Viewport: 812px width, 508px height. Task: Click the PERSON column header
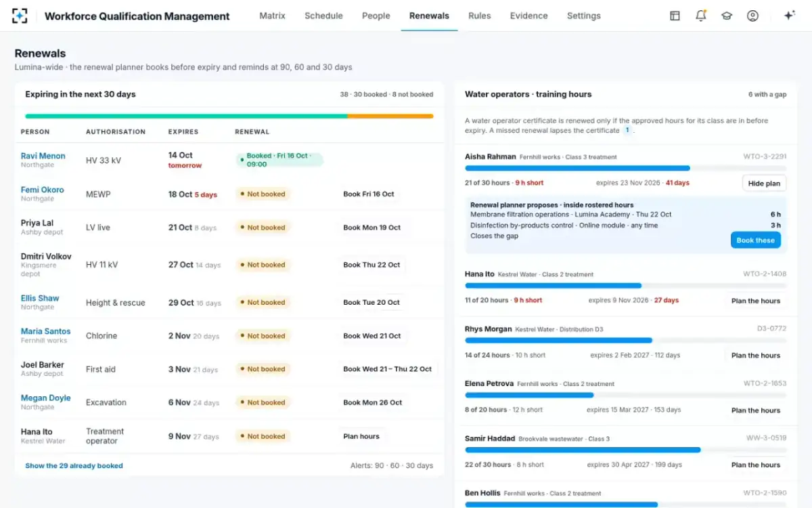point(35,132)
